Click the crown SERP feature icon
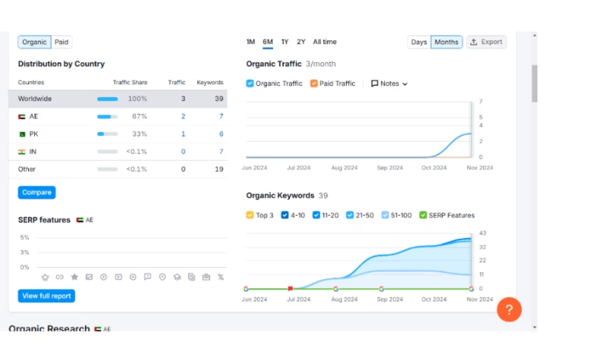Image resolution: width=607 pixels, height=364 pixels. point(45,278)
